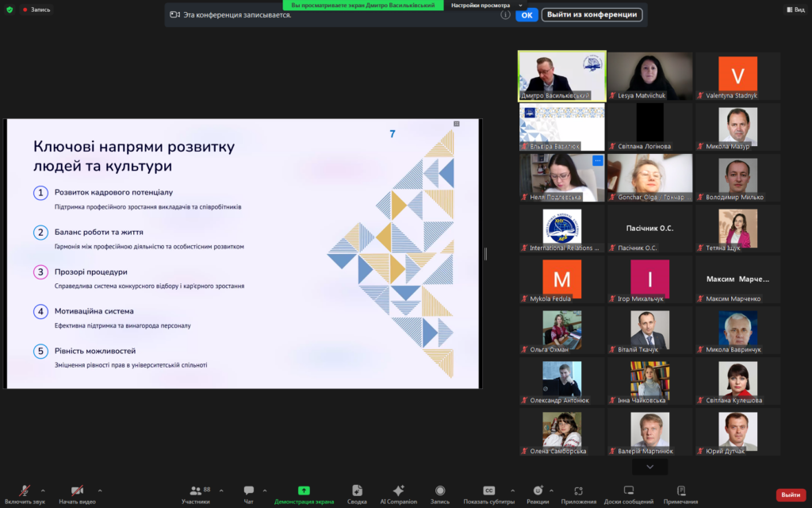Open the Реакции reactions picker

pyautogui.click(x=538, y=491)
